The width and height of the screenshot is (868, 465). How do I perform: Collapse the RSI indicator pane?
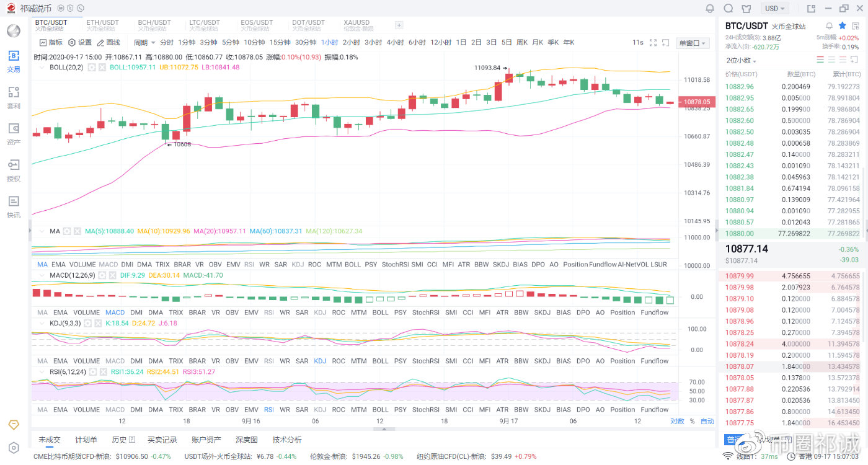click(43, 372)
